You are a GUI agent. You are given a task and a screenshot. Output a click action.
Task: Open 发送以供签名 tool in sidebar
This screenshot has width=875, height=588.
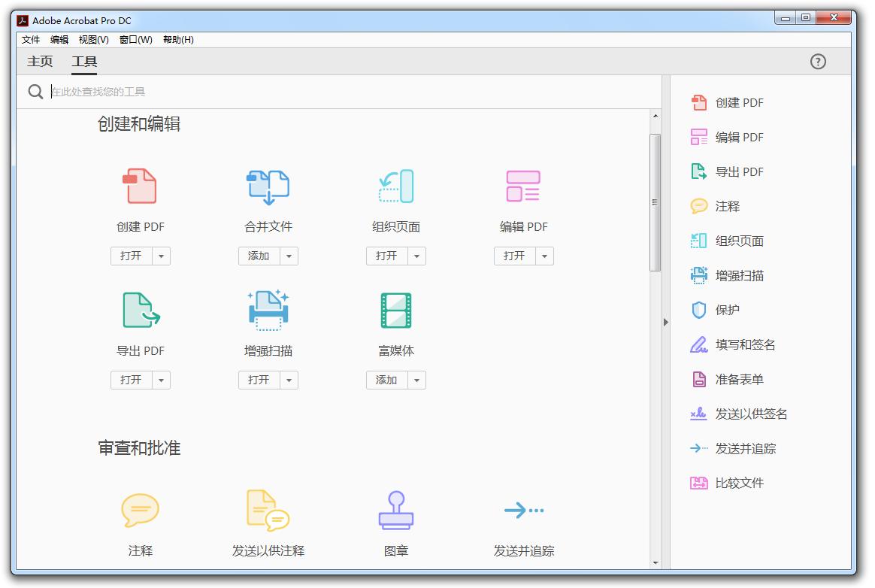click(740, 414)
